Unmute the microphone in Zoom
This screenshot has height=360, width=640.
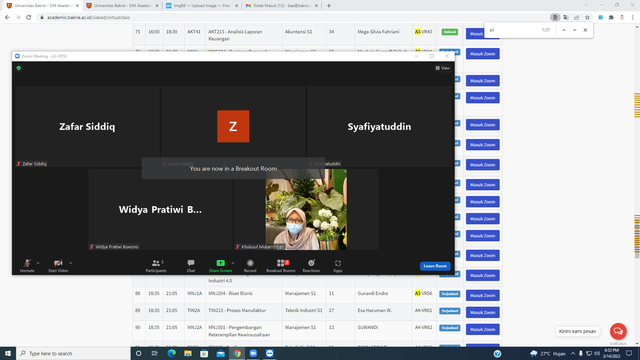point(27,265)
